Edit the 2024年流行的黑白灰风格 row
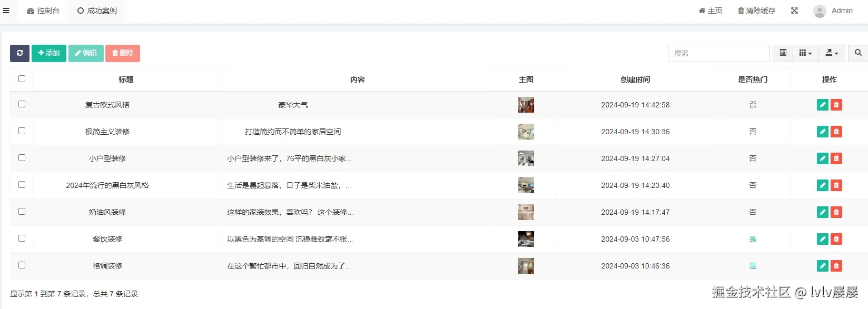This screenshot has width=868, height=309. pos(823,185)
